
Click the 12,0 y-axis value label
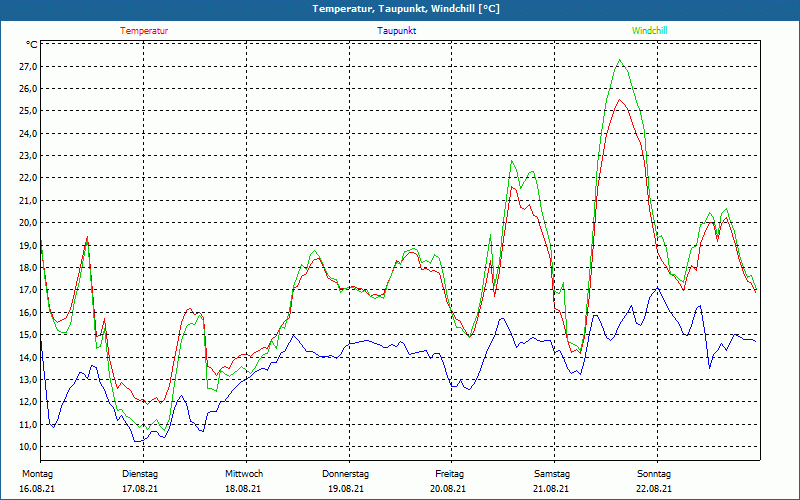(27, 402)
